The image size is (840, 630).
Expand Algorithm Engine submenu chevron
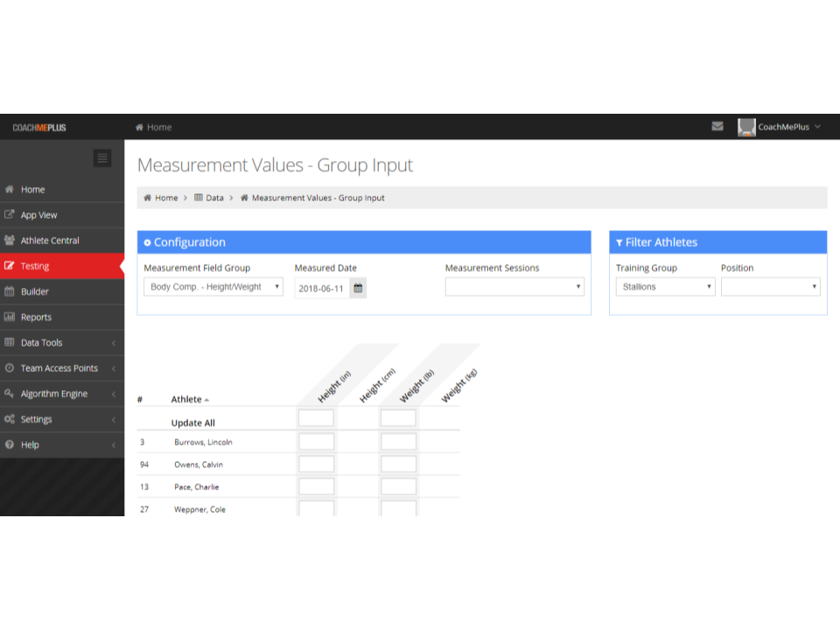pyautogui.click(x=114, y=394)
